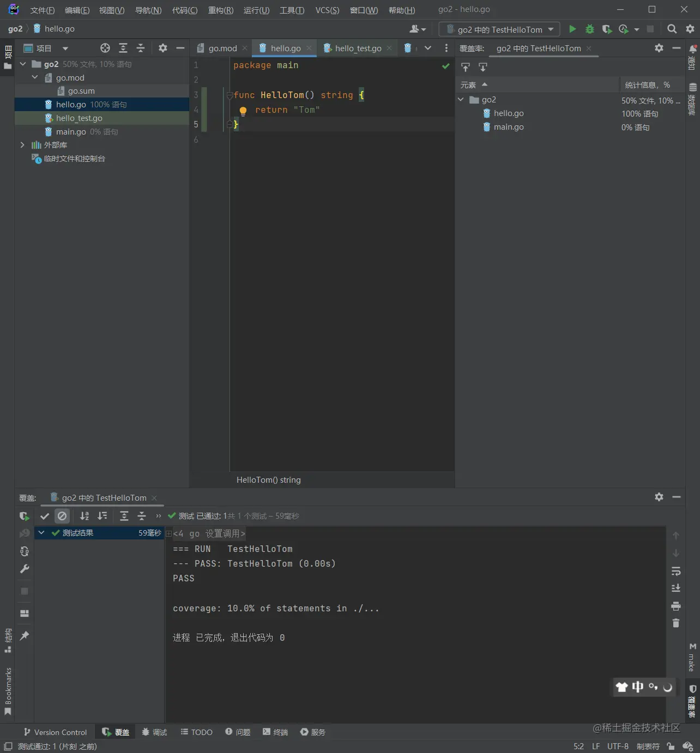
Task: Expand the 外部库 node
Action: (22, 145)
